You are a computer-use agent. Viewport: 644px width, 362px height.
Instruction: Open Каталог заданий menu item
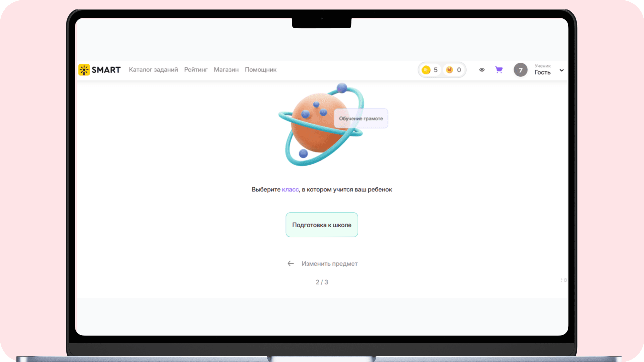click(153, 70)
